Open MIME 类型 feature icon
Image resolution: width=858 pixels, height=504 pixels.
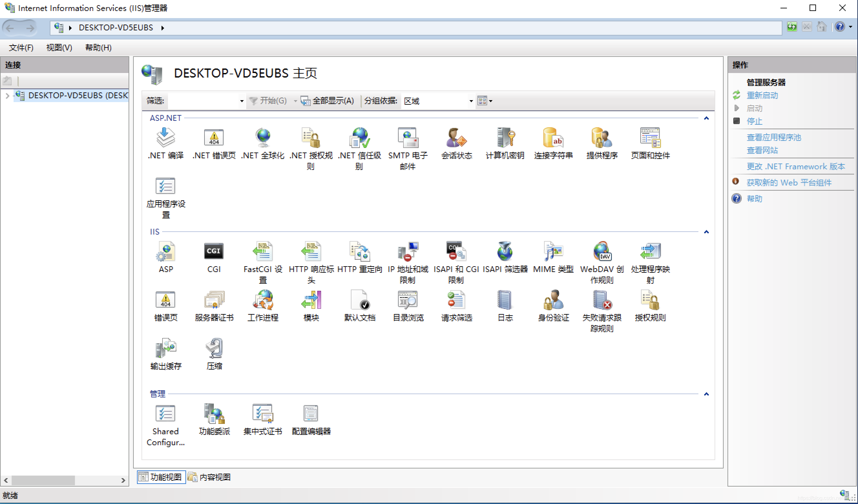click(553, 251)
